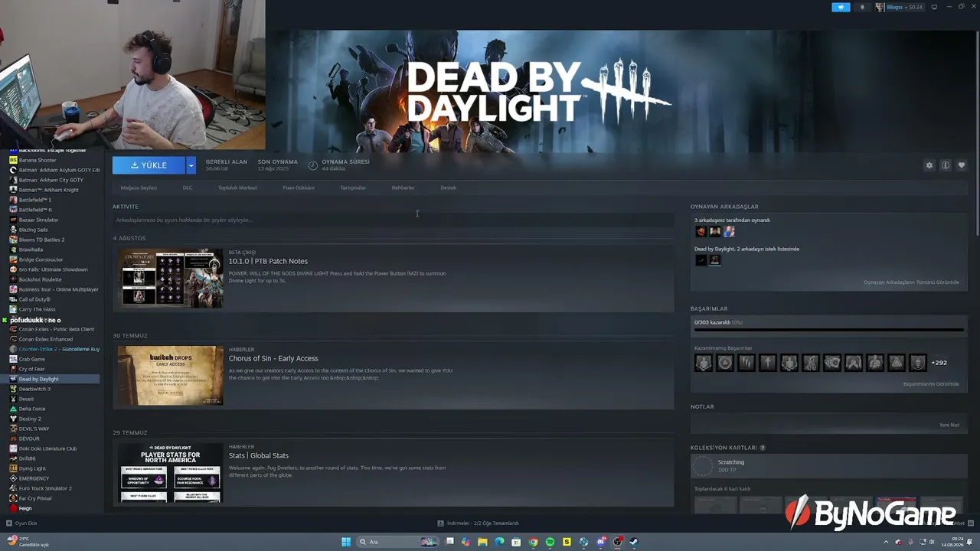Click the activity status input field
980x551 pixels.
393,220
